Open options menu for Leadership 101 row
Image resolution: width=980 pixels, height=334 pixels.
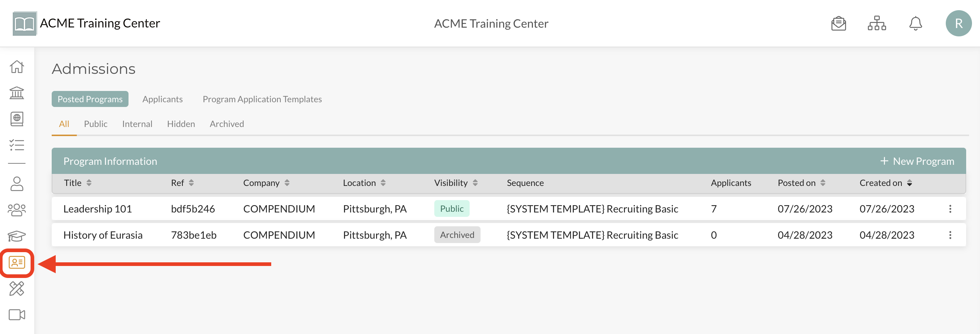click(x=950, y=209)
